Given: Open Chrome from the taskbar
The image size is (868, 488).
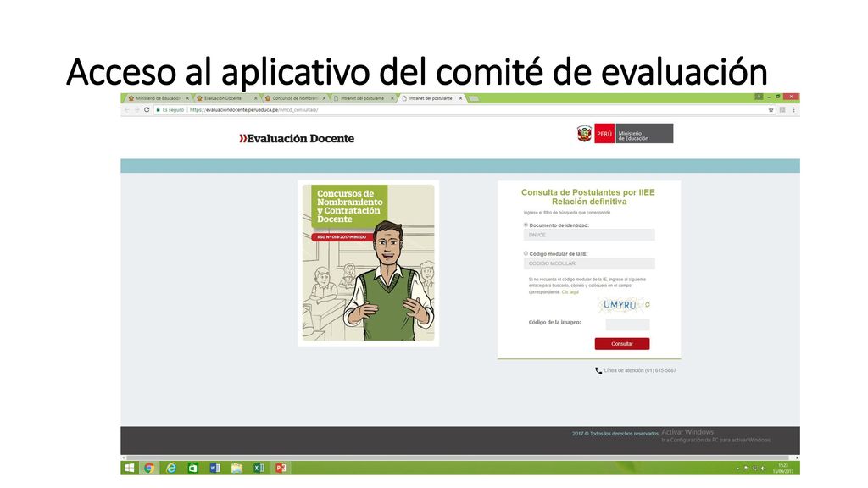Looking at the screenshot, I should pos(149,468).
